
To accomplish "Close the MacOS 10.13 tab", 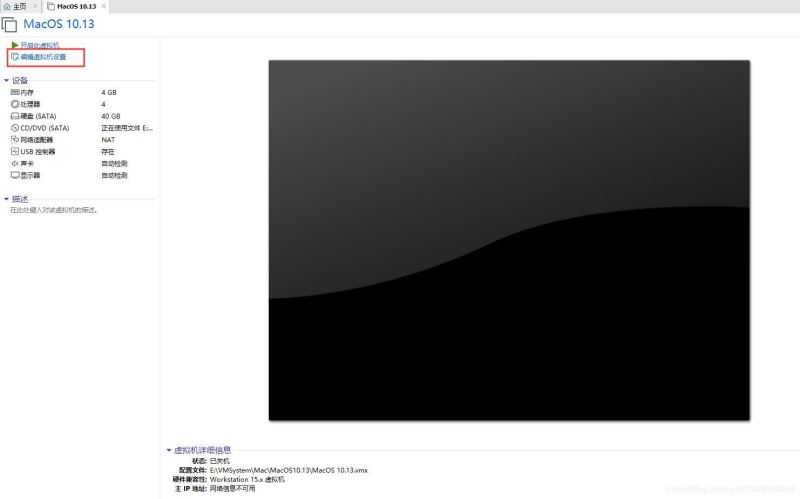I will [x=104, y=6].
